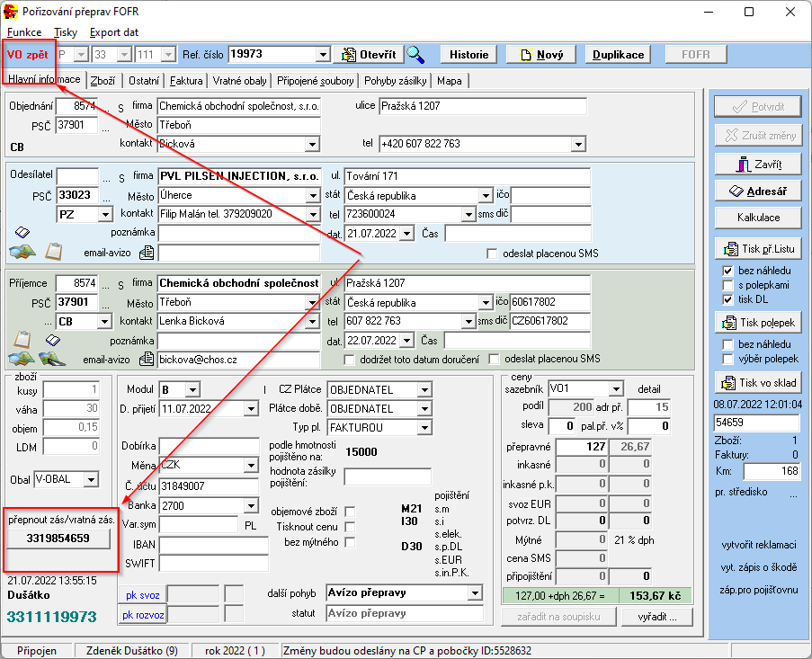The width and height of the screenshot is (812, 659).
Task: Click the map icon in the Odesílatel section
Action: pos(22,251)
